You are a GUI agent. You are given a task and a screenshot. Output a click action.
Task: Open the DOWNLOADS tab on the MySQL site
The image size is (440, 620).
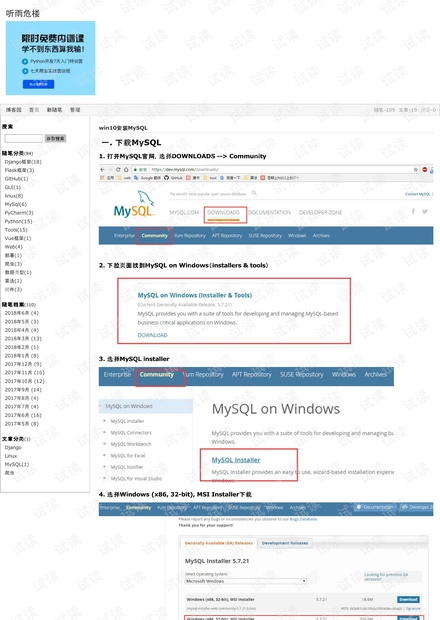pyautogui.click(x=223, y=213)
